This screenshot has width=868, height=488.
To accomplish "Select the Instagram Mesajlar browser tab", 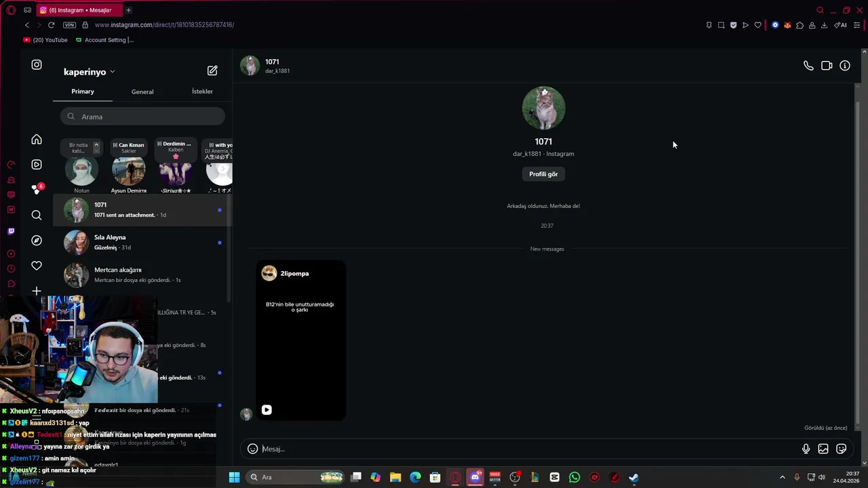I will (x=79, y=10).
